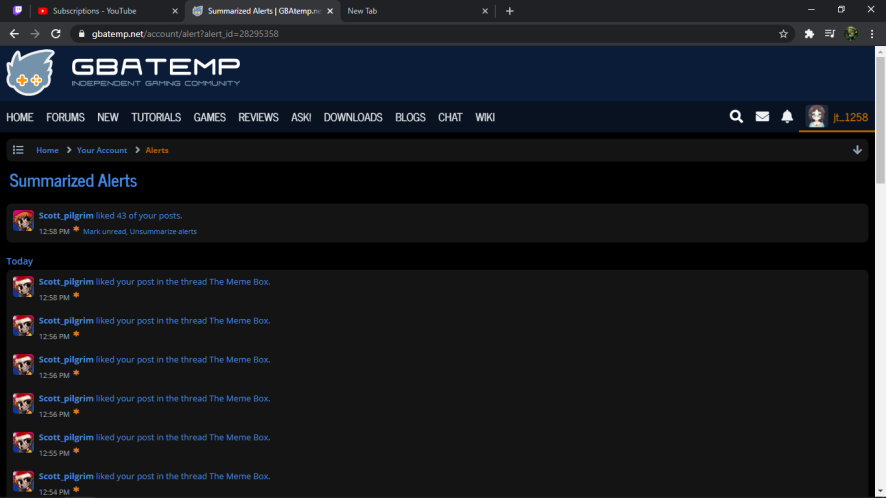The height and width of the screenshot is (498, 886).
Task: Click the Alerts breadcrumb link
Action: coord(157,150)
